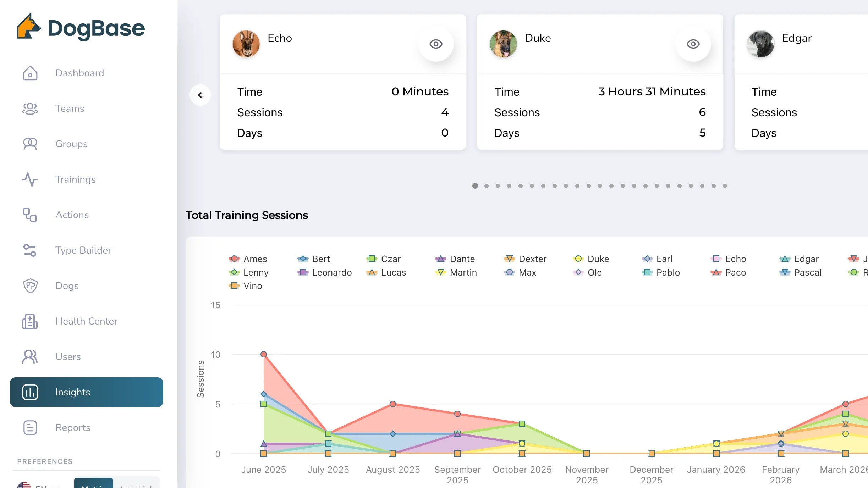Toggle the Echo legend entry
Viewport: 868px width, 488px height.
729,259
